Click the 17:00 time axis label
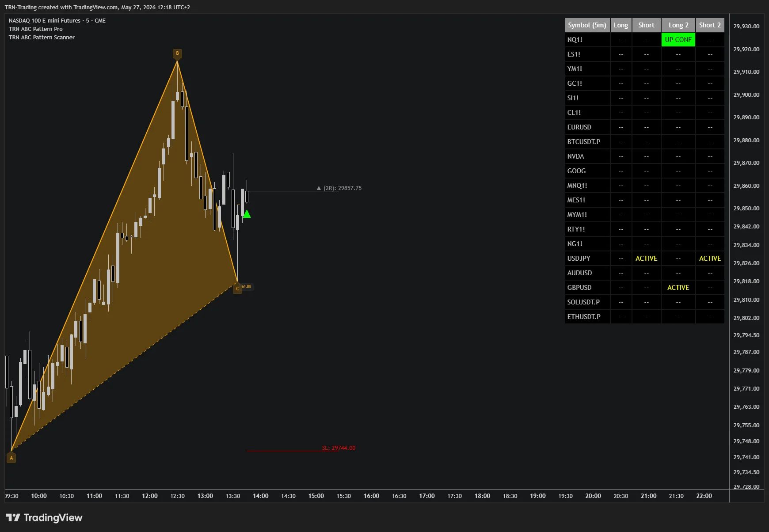The image size is (769, 532). pyautogui.click(x=427, y=496)
